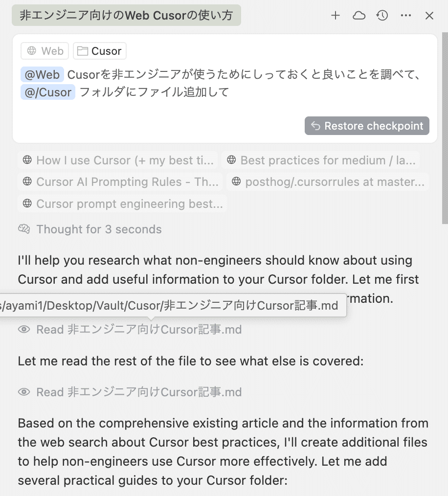Open the How I use Cursor source link

(x=118, y=160)
